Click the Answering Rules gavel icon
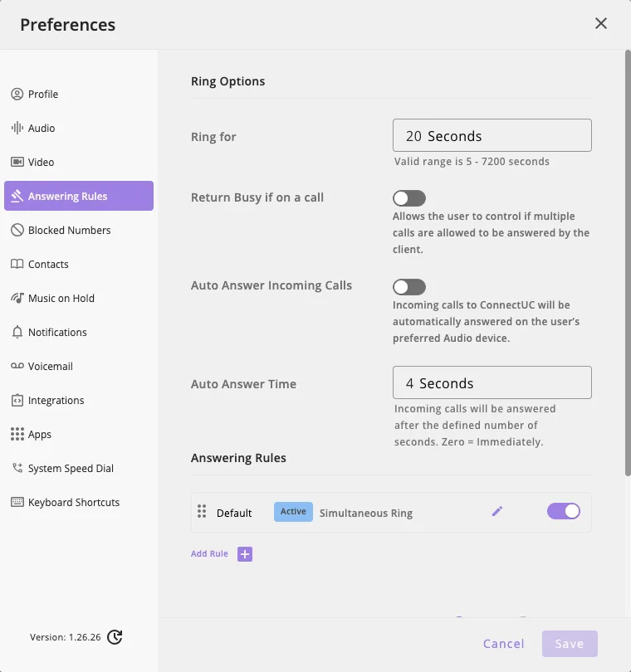Viewport: 631px width, 672px height. (x=17, y=196)
